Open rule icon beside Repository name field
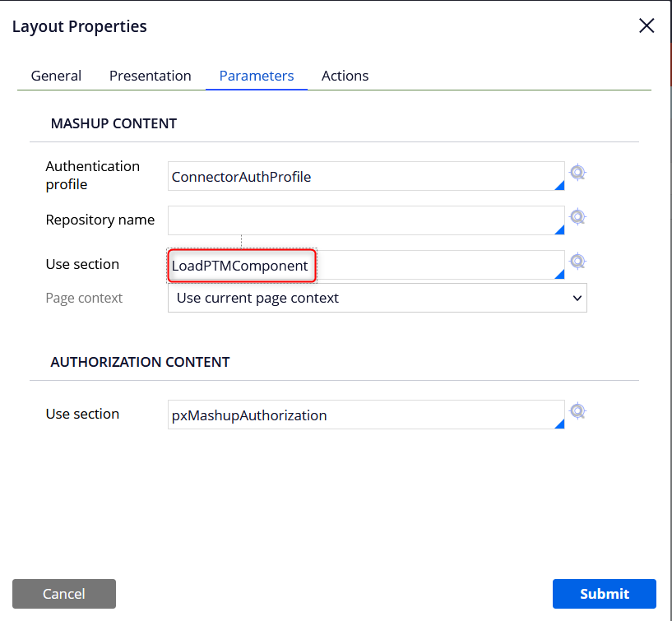 coord(577,217)
